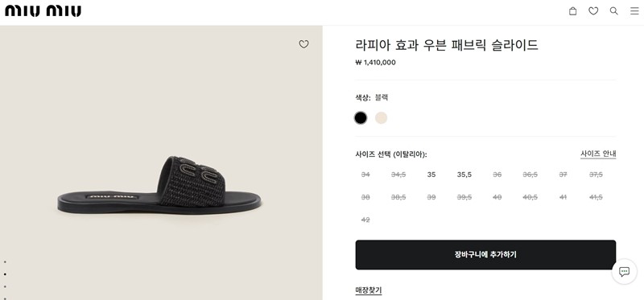Open 매장찾기 store finder link
644x300 pixels.
click(x=369, y=290)
